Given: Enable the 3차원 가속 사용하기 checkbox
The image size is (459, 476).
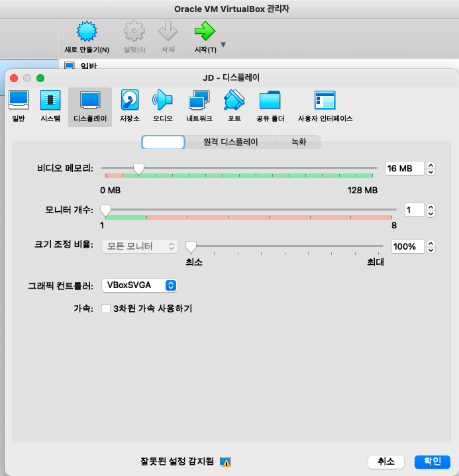Looking at the screenshot, I should click(x=106, y=309).
